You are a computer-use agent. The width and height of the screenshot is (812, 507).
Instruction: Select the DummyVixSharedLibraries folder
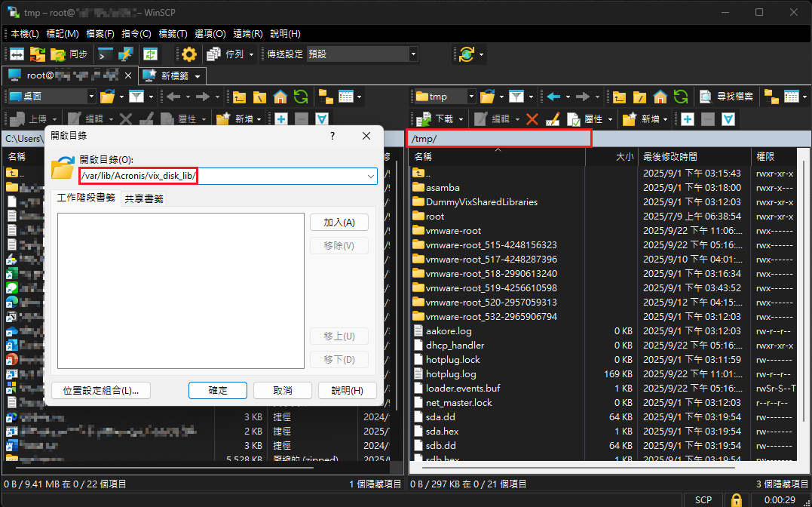(482, 202)
